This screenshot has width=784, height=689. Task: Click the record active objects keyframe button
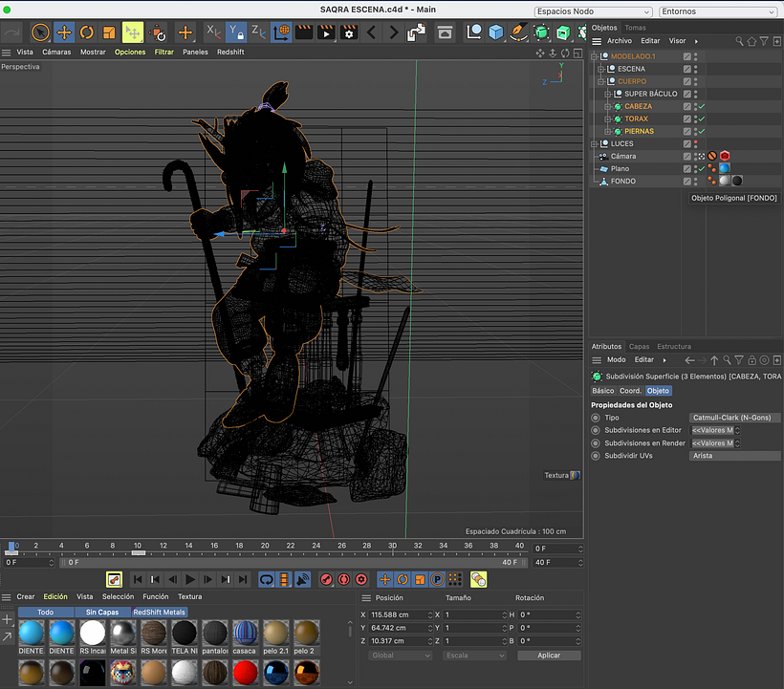pos(326,579)
